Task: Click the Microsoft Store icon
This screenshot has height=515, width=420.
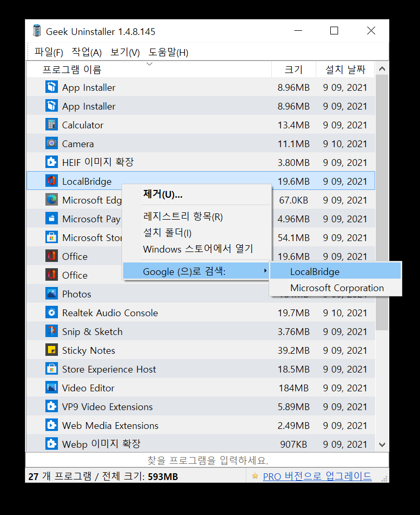Action: [52, 237]
